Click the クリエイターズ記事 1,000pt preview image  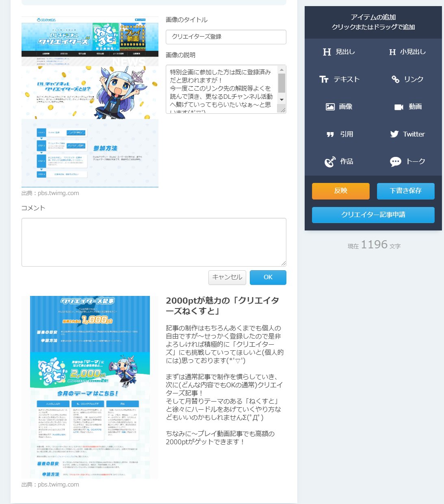click(x=90, y=387)
